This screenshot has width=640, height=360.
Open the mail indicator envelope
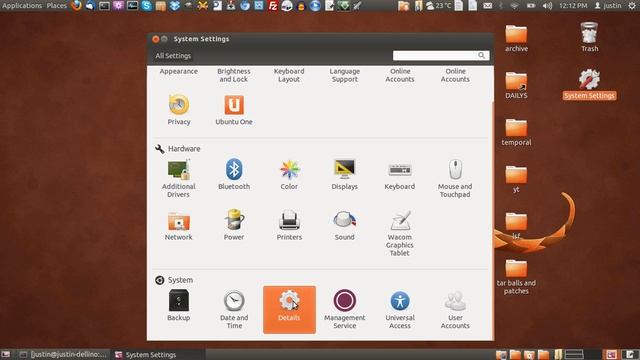click(487, 6)
